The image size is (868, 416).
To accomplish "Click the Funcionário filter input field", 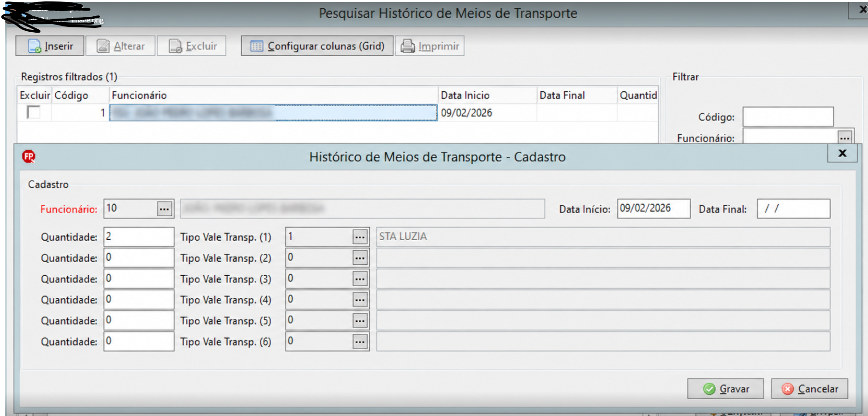I will click(790, 136).
